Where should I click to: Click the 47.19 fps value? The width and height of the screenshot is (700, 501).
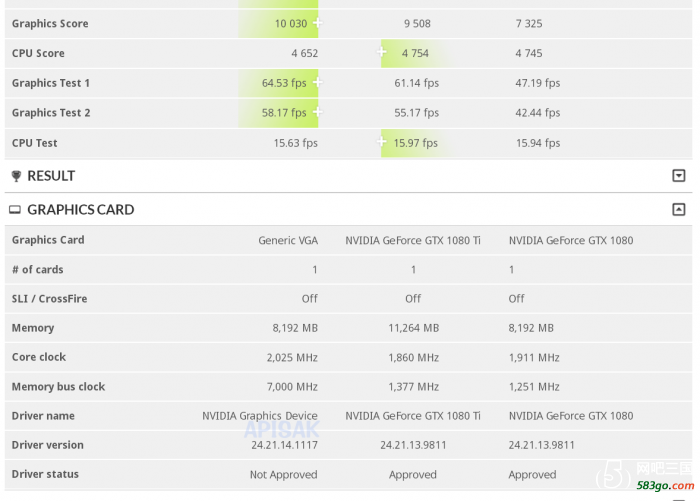pyautogui.click(x=538, y=83)
